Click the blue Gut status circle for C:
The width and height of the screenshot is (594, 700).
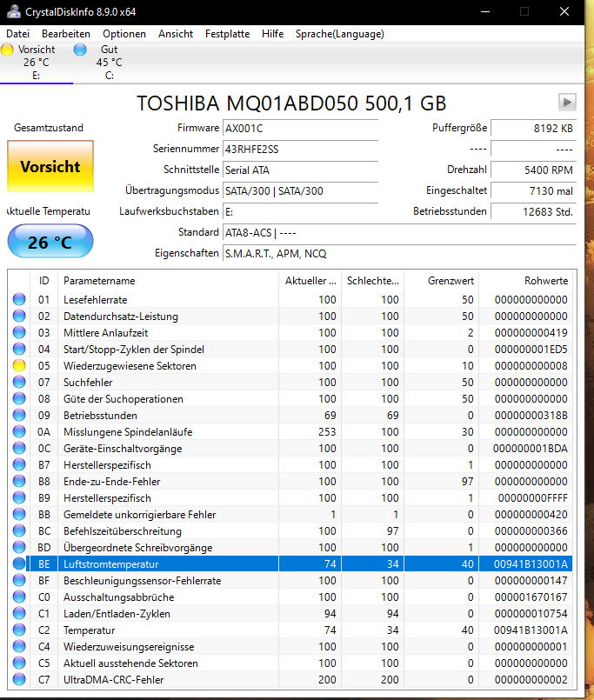pyautogui.click(x=80, y=50)
